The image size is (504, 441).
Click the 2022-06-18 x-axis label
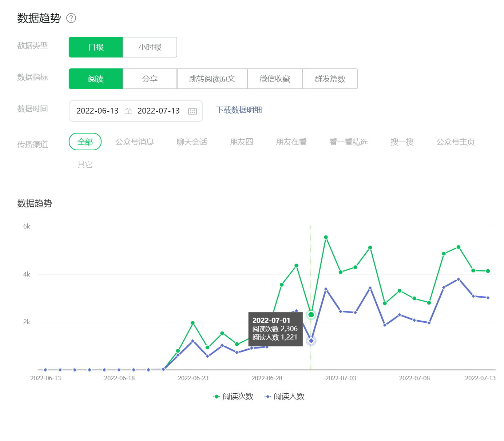(119, 378)
